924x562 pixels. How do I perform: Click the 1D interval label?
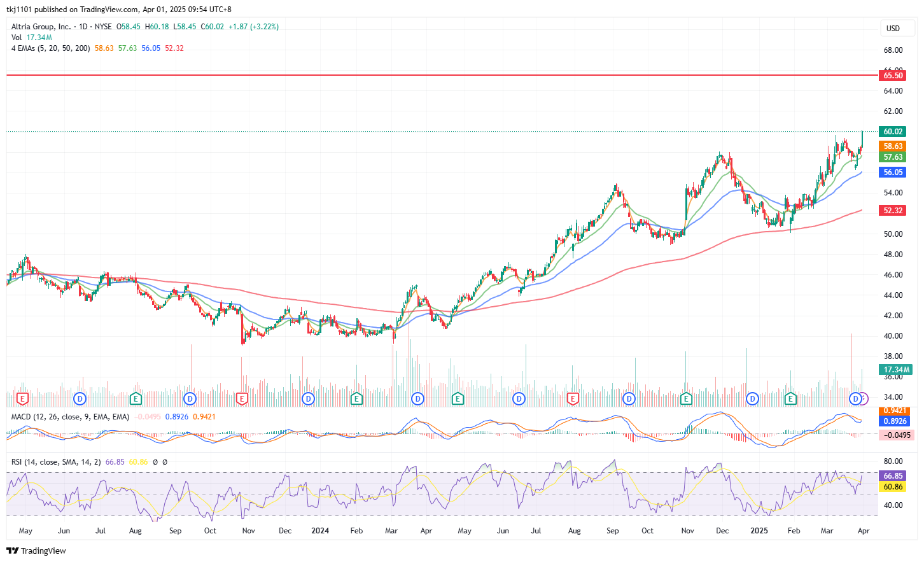[x=83, y=27]
